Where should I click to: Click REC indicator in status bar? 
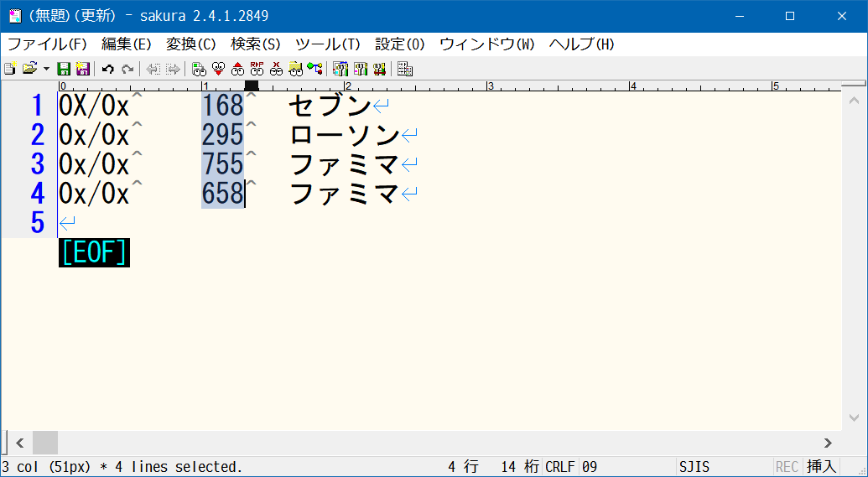(787, 466)
